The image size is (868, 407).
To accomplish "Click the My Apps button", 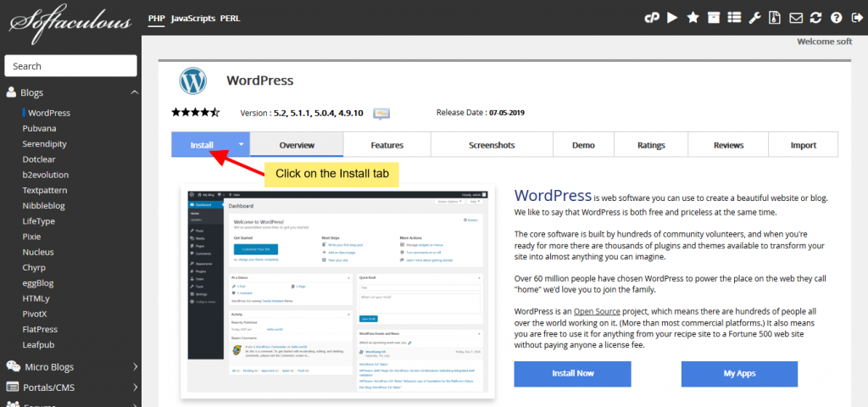I will click(x=739, y=374).
